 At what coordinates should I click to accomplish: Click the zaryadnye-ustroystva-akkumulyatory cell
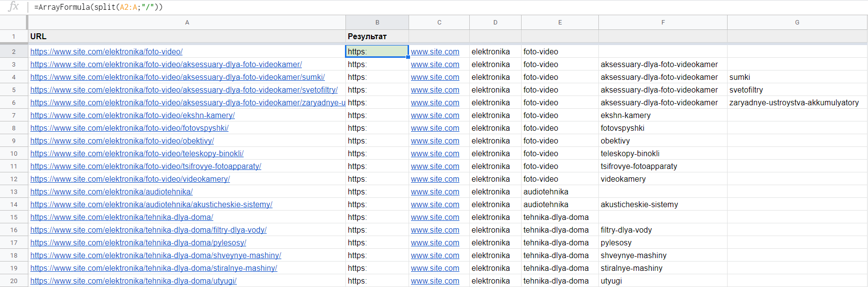797,102
